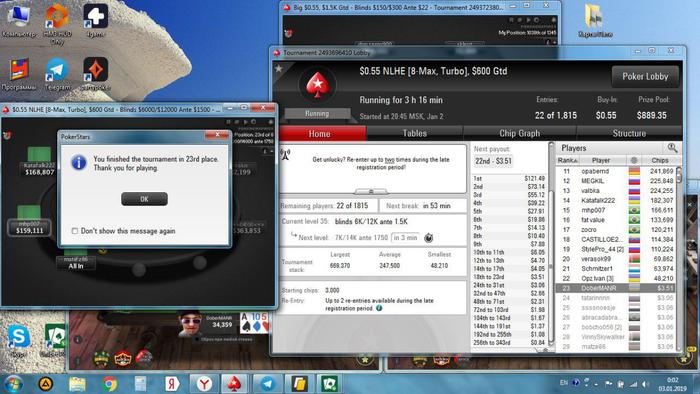Collapse the news panel handle
The height and width of the screenshot is (394, 700).
pyautogui.click(x=371, y=191)
